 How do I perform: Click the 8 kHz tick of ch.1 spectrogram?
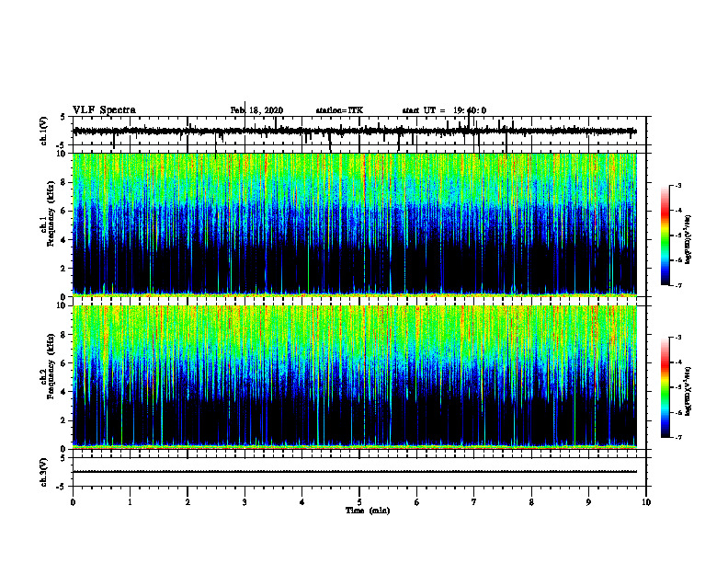pyautogui.click(x=64, y=182)
